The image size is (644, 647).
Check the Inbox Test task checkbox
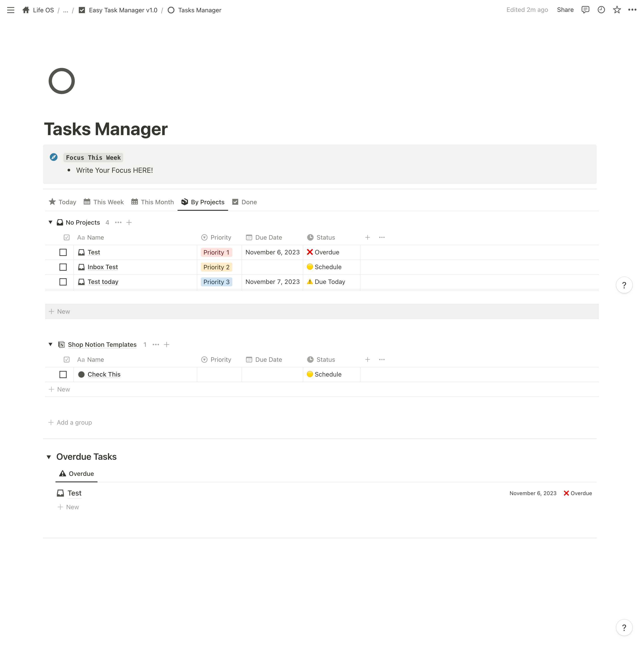click(x=63, y=267)
